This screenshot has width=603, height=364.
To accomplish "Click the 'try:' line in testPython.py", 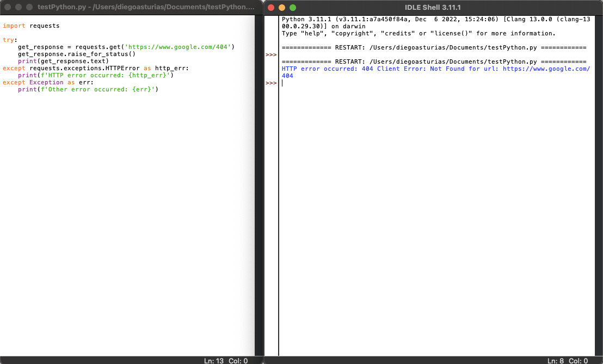I will (10, 40).
